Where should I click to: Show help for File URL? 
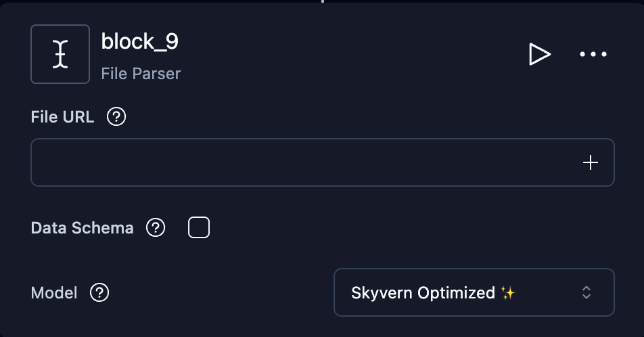116,117
